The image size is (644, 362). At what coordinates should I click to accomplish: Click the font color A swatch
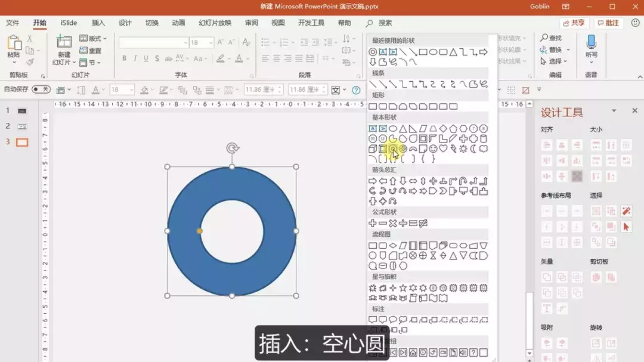(x=239, y=59)
